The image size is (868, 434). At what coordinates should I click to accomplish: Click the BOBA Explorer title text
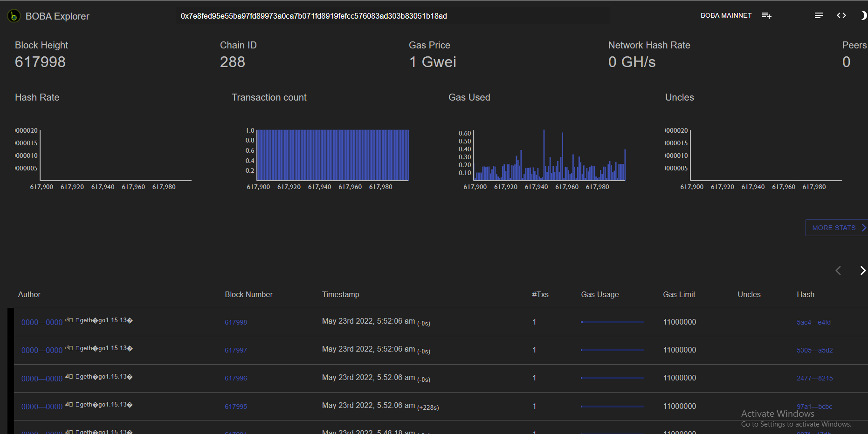(57, 16)
